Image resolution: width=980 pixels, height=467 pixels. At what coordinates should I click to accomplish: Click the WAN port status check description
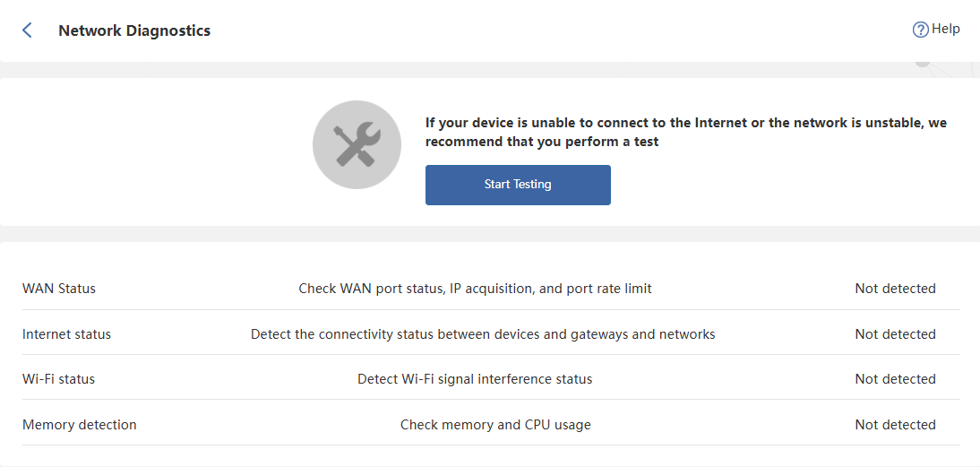tap(475, 289)
